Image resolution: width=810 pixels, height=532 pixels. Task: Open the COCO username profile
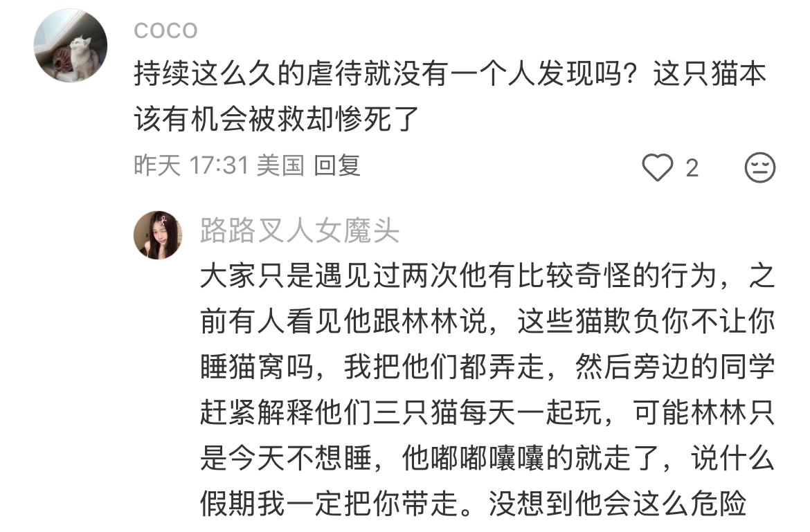165,30
